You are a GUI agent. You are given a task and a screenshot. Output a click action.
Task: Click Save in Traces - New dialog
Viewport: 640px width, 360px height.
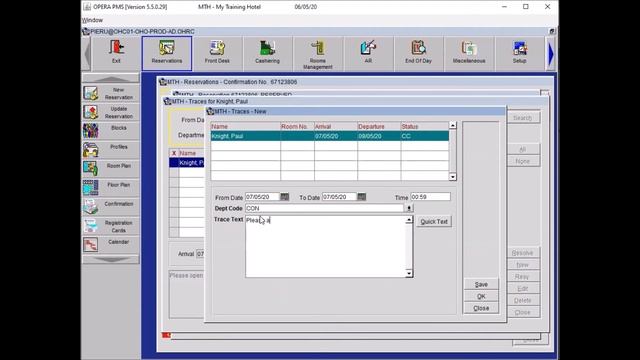click(481, 284)
